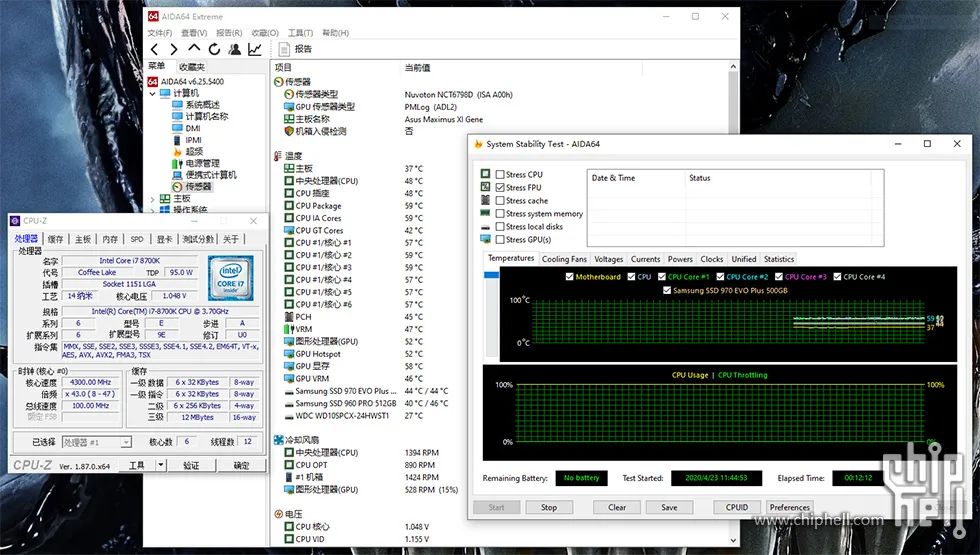The height and width of the screenshot is (555, 980).
Task: Switch to the 内存 tab in CPU-Z
Action: click(x=110, y=239)
